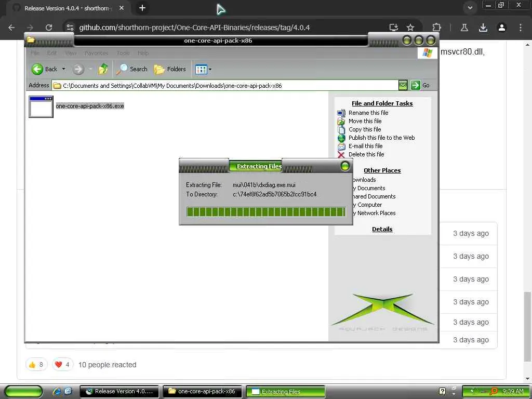
Task: Open Shared Documents in Other Places
Action: point(374,196)
